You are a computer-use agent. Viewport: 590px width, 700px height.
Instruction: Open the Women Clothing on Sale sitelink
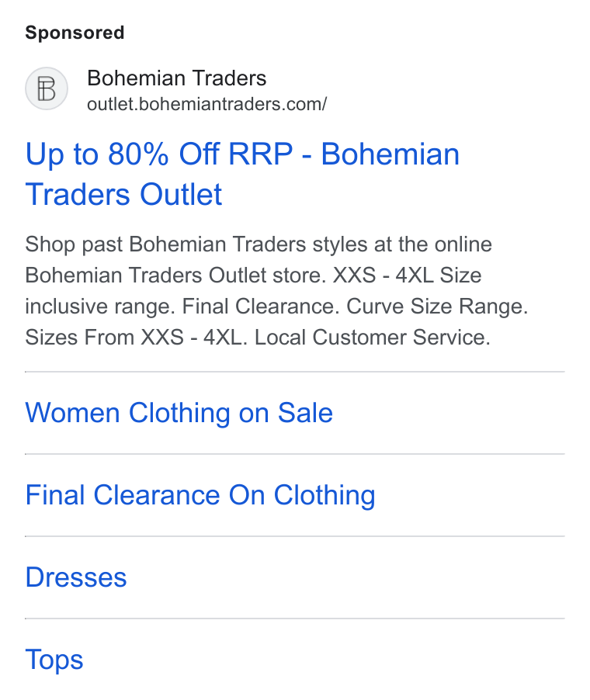[179, 413]
